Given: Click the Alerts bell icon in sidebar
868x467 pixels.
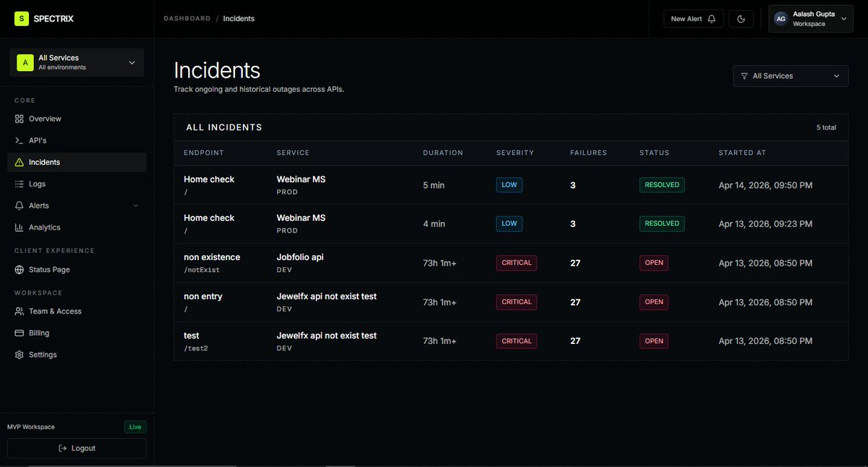Looking at the screenshot, I should (x=20, y=206).
